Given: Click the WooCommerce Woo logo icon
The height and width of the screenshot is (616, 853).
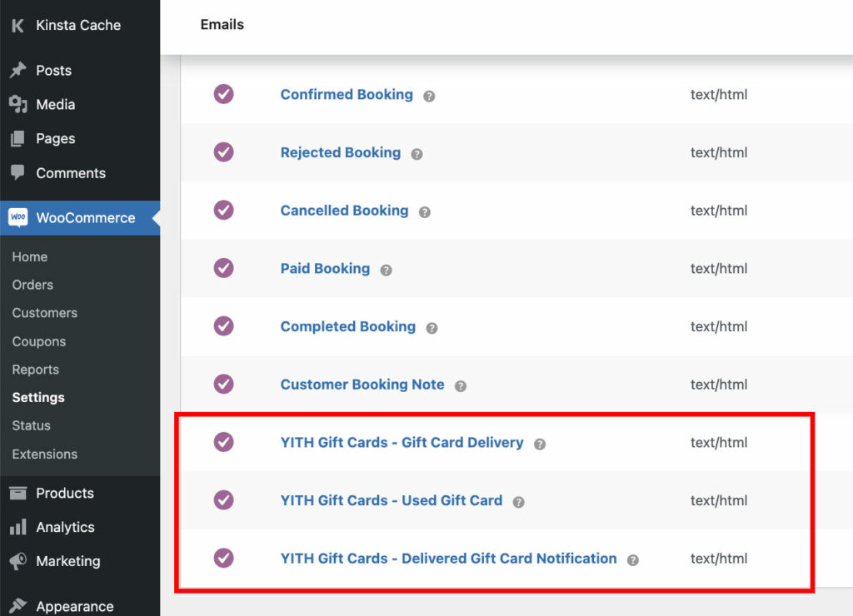Looking at the screenshot, I should pos(18,217).
